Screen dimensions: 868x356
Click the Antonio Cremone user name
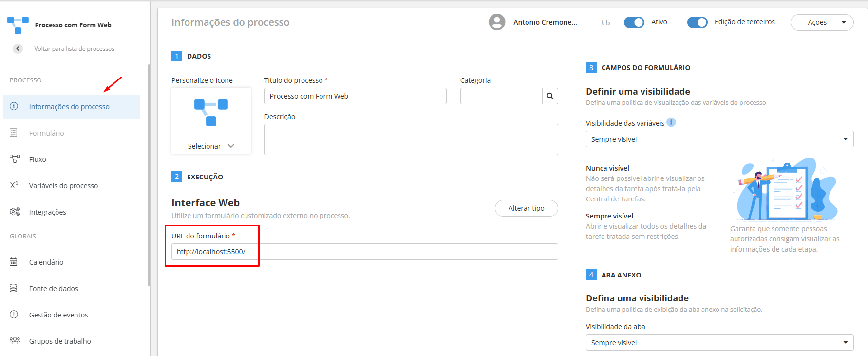545,22
